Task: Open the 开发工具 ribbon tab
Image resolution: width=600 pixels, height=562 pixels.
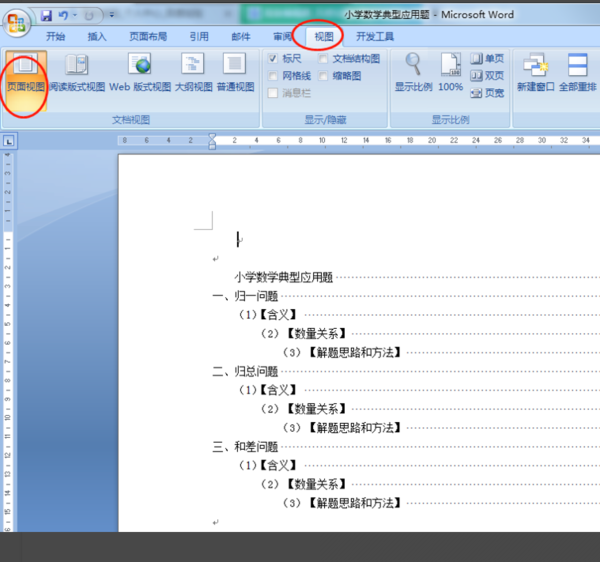Action: pos(375,37)
